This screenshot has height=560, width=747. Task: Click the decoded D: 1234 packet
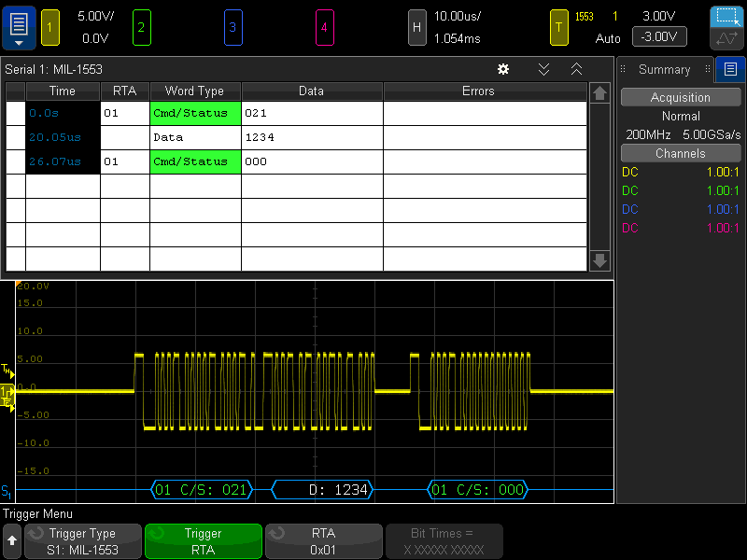tap(322, 489)
